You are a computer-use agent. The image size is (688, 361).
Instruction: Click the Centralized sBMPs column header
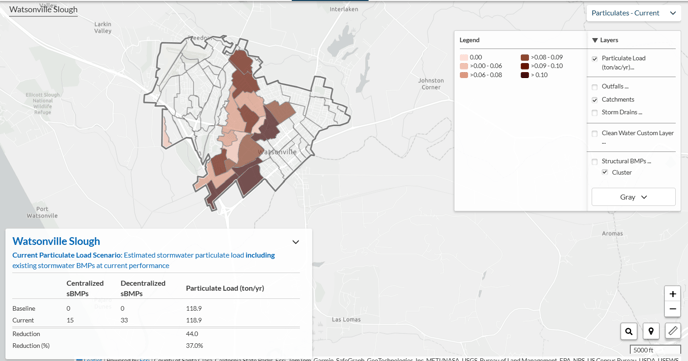[85, 288]
